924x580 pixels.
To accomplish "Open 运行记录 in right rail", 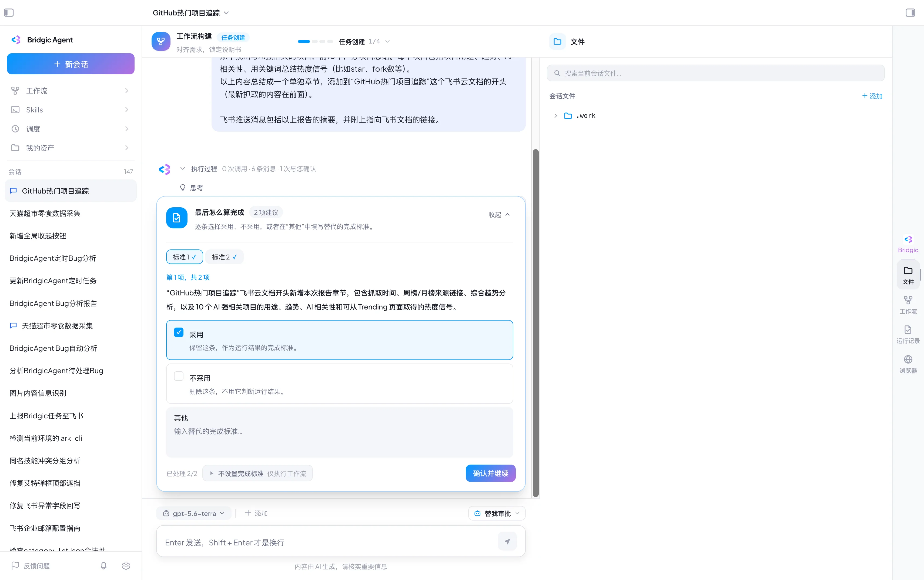I will [x=908, y=335].
